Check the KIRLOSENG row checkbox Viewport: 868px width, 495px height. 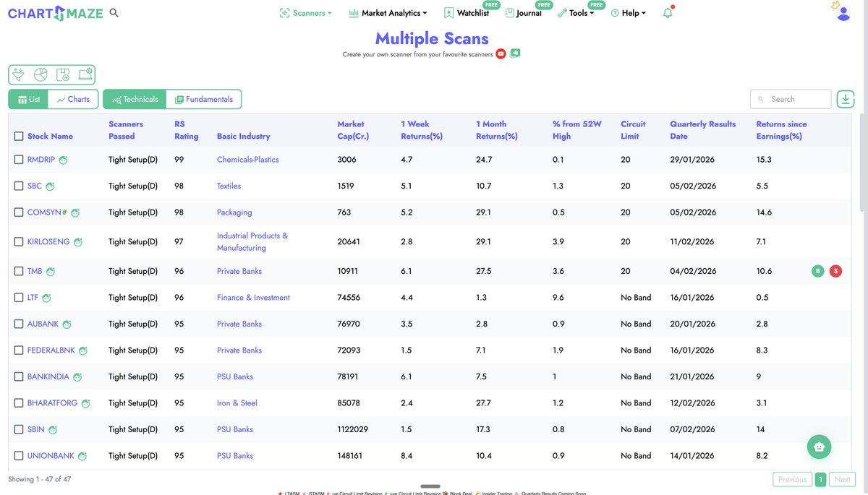19,241
